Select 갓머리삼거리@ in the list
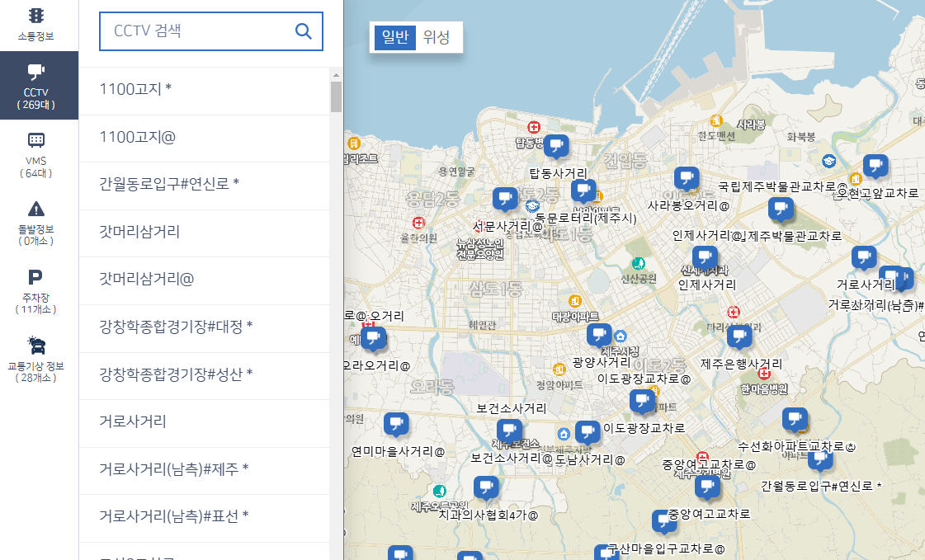 [x=204, y=280]
